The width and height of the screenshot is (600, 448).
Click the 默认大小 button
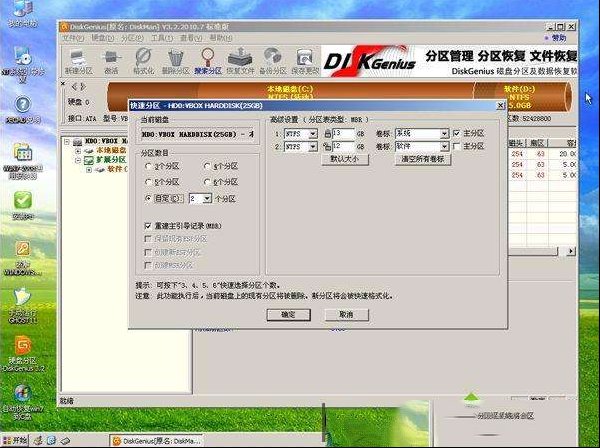(x=344, y=159)
